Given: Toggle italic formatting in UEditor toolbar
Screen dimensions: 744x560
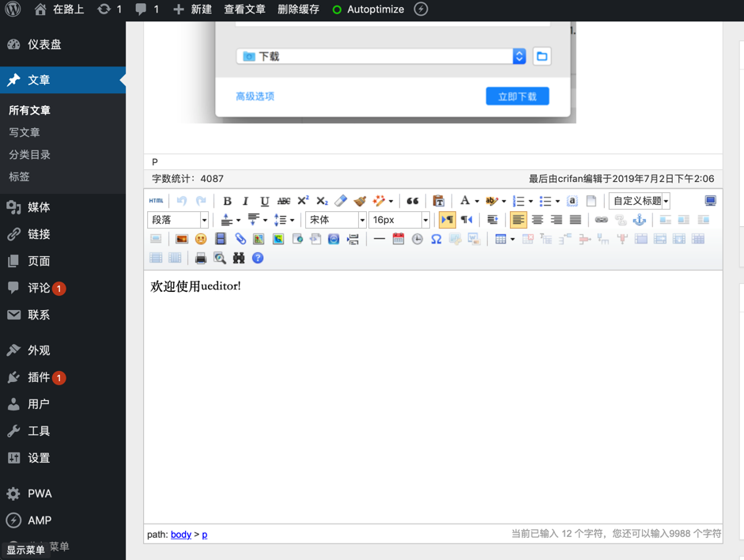Looking at the screenshot, I should click(x=245, y=201).
